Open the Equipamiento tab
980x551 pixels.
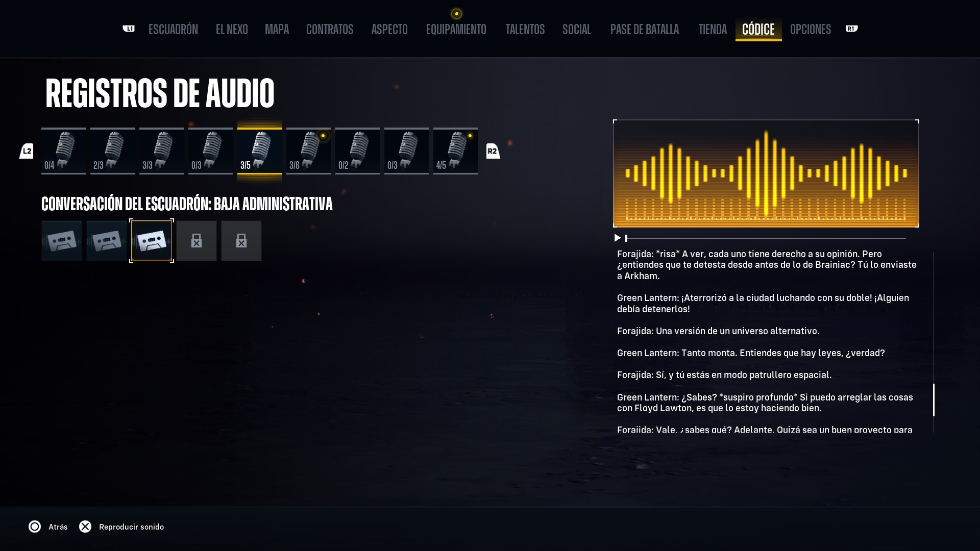(x=456, y=30)
